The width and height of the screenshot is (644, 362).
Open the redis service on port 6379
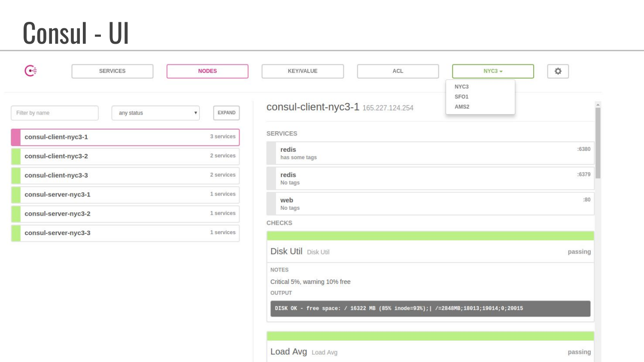pos(430,178)
